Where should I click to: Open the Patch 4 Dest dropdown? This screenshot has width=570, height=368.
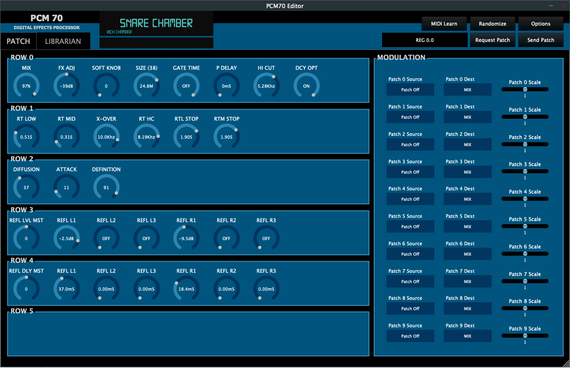click(x=467, y=199)
